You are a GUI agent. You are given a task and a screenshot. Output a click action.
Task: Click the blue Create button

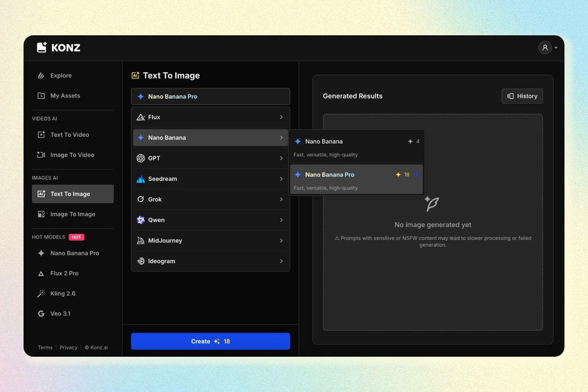point(210,342)
